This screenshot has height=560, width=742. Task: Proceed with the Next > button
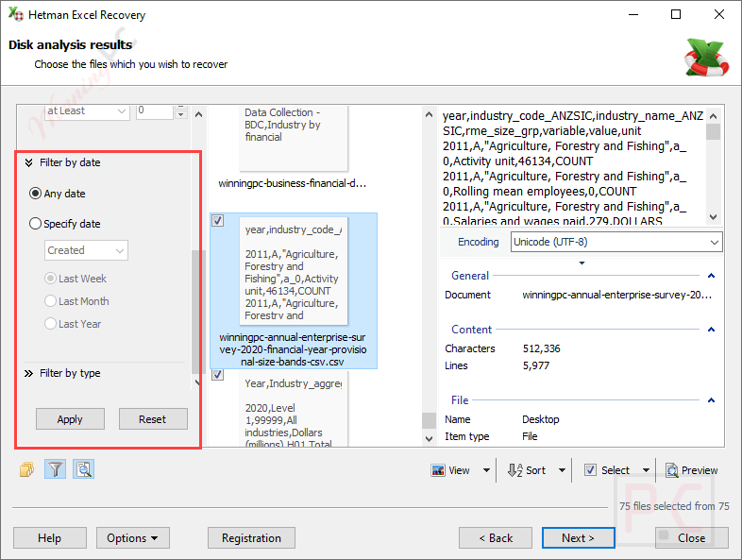click(x=579, y=537)
